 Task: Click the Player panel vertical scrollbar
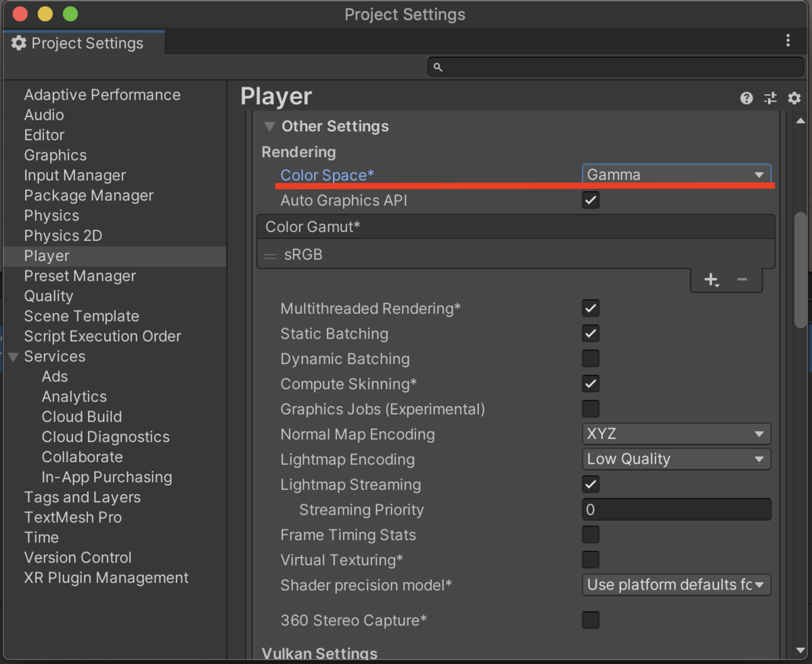pos(801,269)
